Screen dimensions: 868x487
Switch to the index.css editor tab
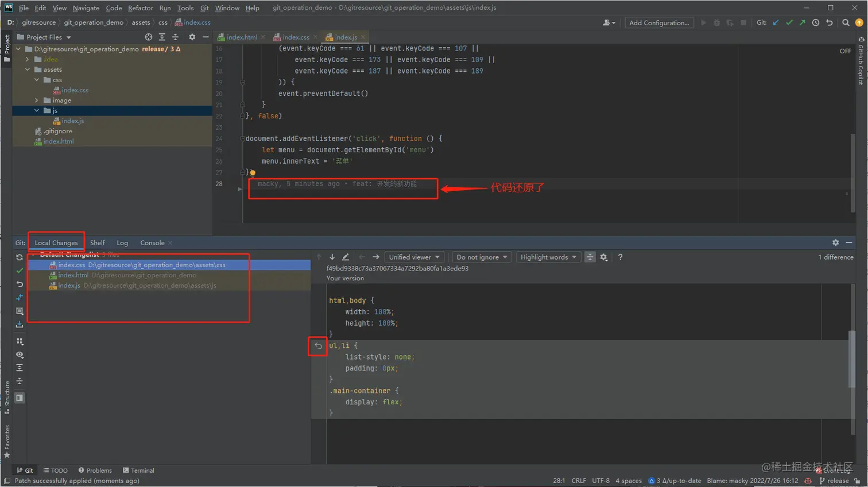pyautogui.click(x=296, y=37)
